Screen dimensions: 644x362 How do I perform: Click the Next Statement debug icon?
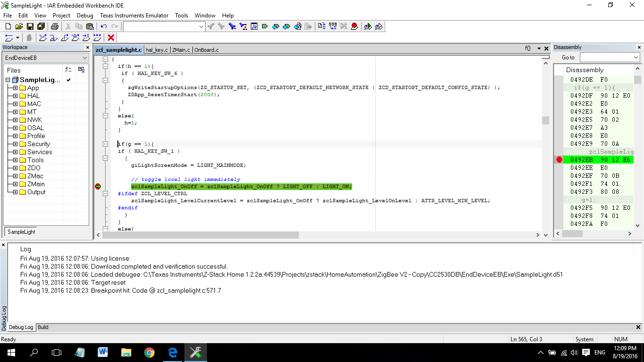(x=75, y=38)
